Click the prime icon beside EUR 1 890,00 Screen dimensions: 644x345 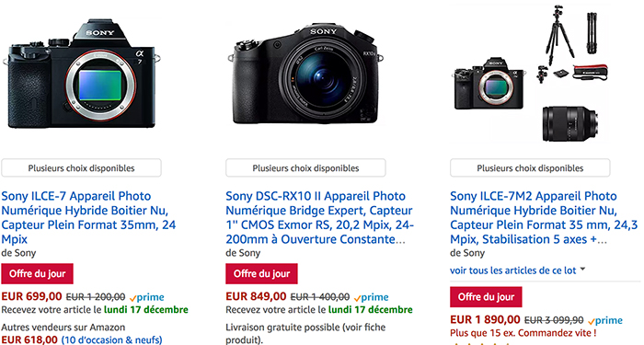coord(604,320)
